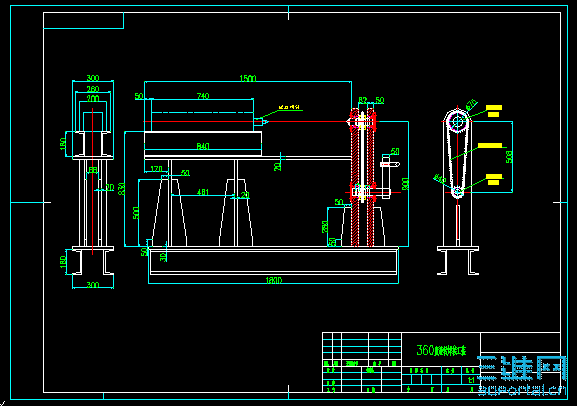Select the 170 dimension text
The height and width of the screenshot is (406, 577).
[x=156, y=169]
